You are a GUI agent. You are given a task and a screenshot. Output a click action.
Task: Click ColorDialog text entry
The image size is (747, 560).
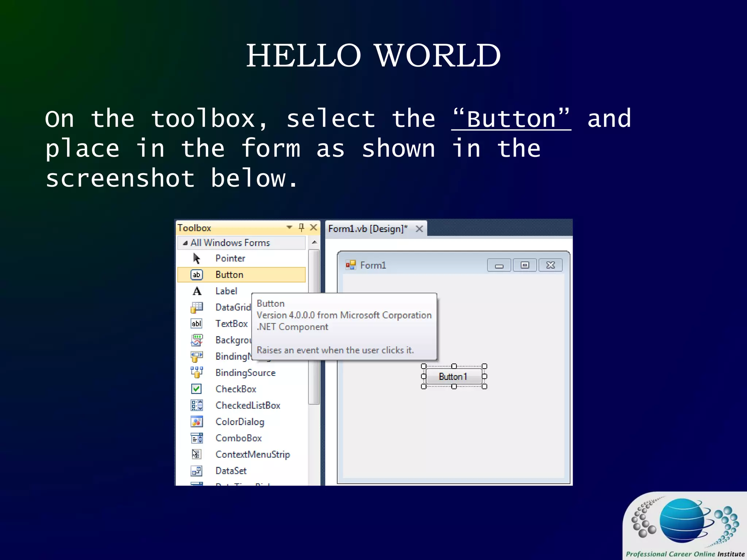click(240, 422)
